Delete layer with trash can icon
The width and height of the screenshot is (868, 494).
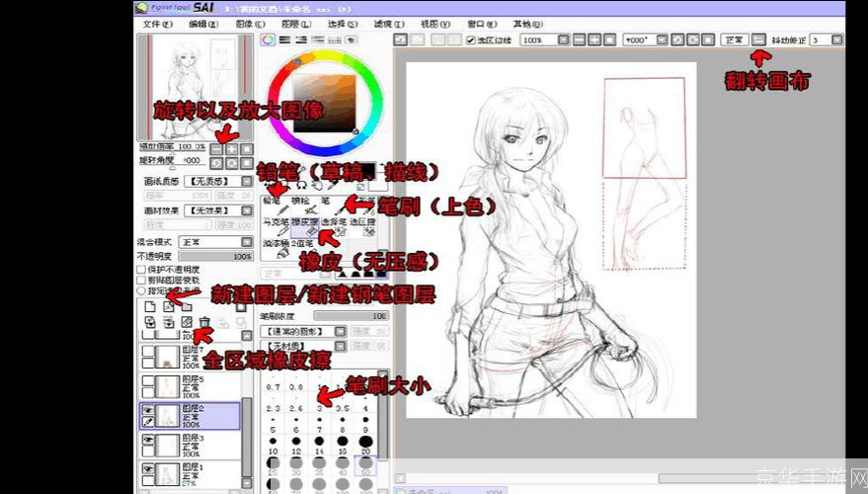click(x=204, y=322)
